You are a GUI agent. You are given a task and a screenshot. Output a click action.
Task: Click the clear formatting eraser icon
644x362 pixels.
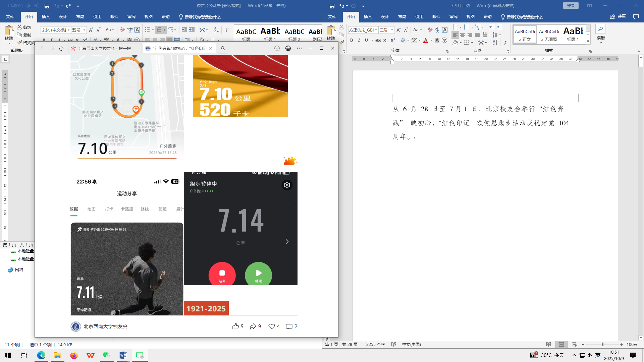(x=430, y=30)
